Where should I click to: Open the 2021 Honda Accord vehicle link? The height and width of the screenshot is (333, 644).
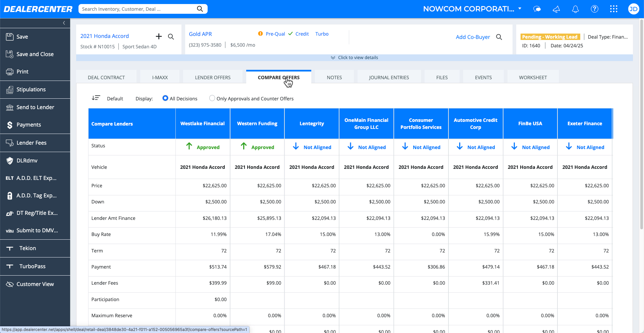[105, 36]
